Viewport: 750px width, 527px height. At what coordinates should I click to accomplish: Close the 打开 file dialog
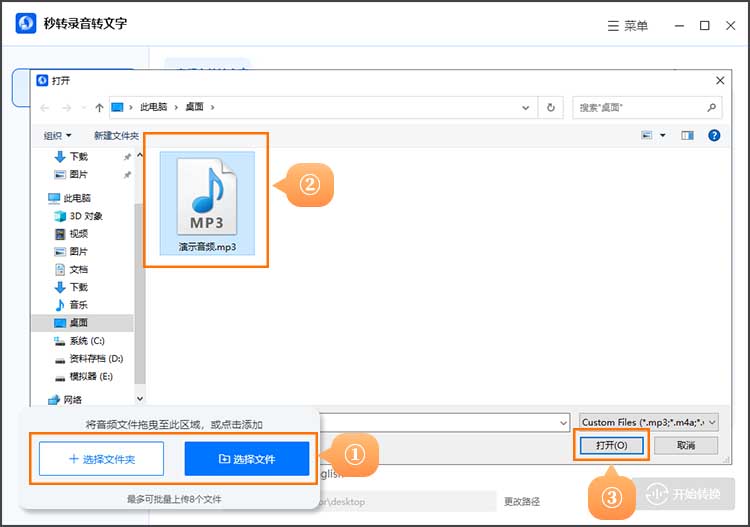[720, 81]
